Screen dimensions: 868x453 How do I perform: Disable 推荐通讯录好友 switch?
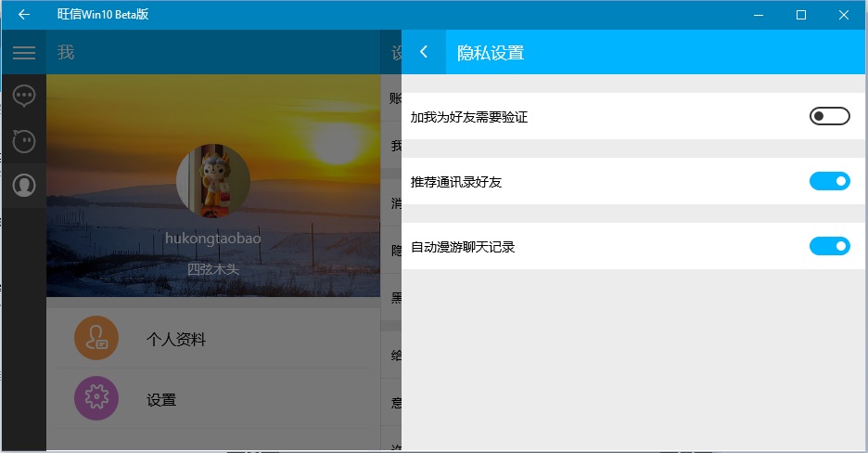(x=829, y=181)
